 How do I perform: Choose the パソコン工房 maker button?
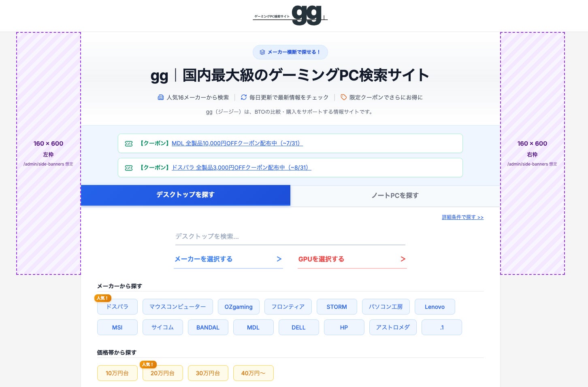tap(386, 307)
